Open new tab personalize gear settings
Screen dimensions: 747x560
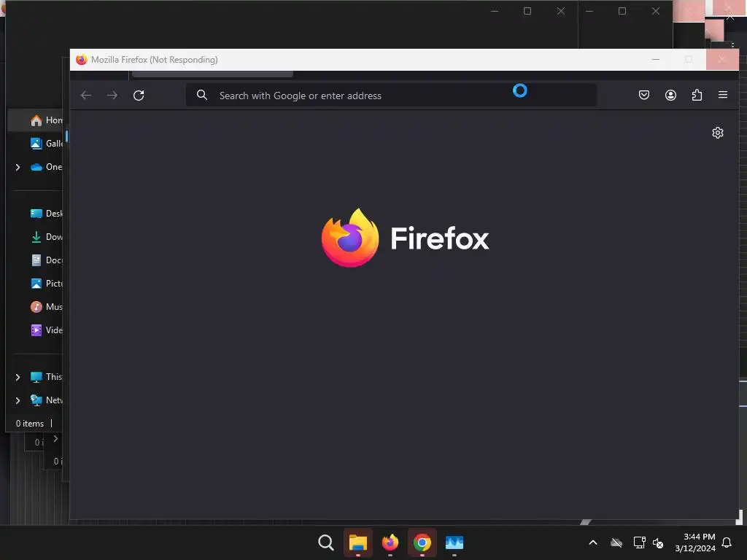[718, 133]
